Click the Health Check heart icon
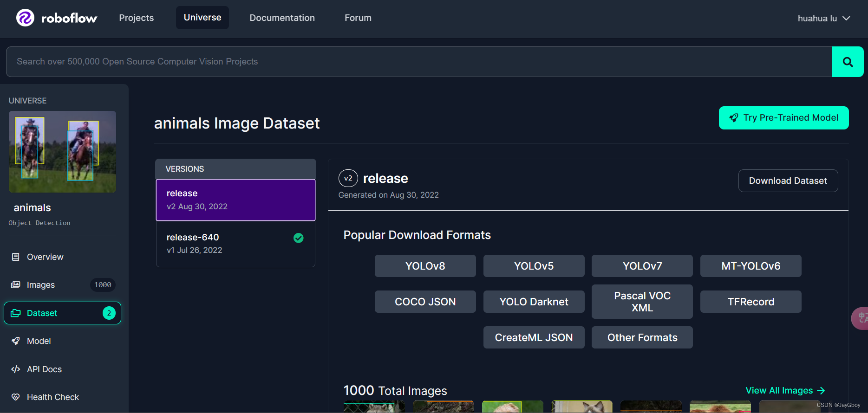 click(x=16, y=397)
